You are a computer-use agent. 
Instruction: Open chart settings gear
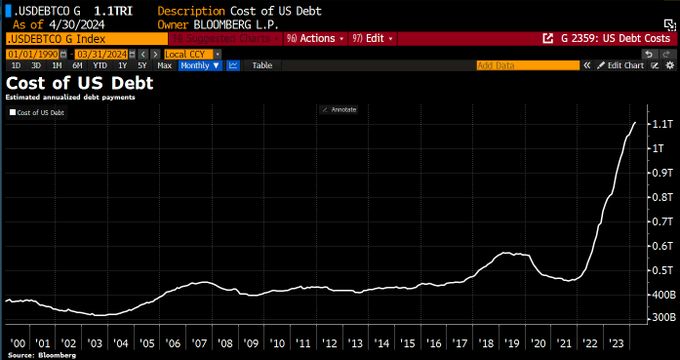pyautogui.click(x=670, y=65)
